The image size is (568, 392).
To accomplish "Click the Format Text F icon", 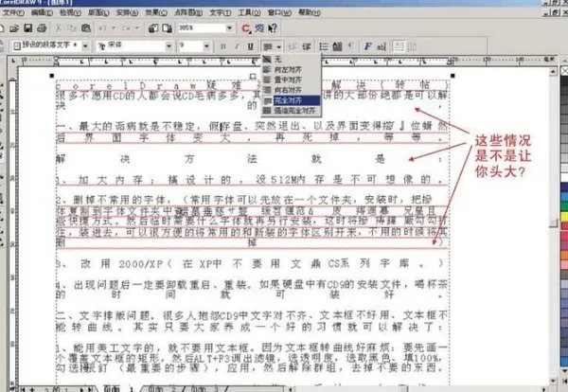I will (367, 46).
